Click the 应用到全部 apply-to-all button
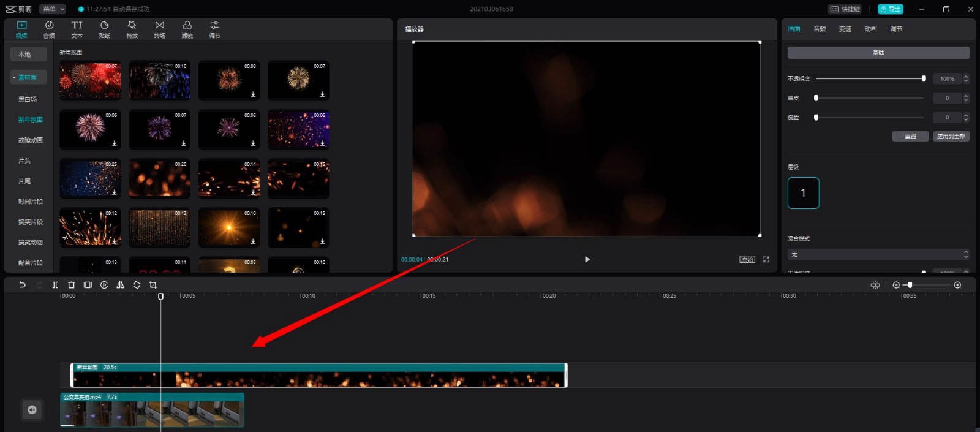This screenshot has height=432, width=980. tap(951, 137)
